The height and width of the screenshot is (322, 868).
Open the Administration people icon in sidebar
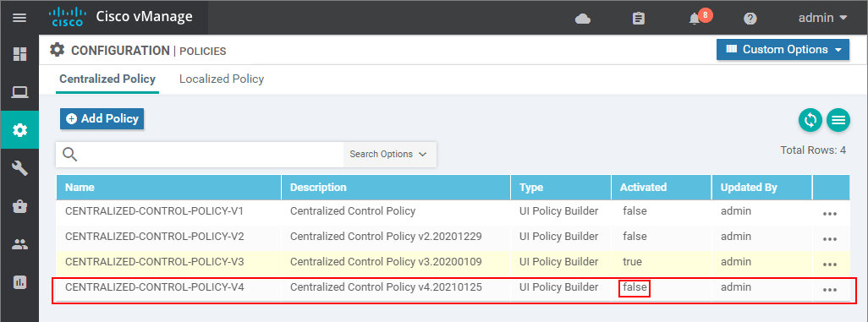tap(20, 244)
